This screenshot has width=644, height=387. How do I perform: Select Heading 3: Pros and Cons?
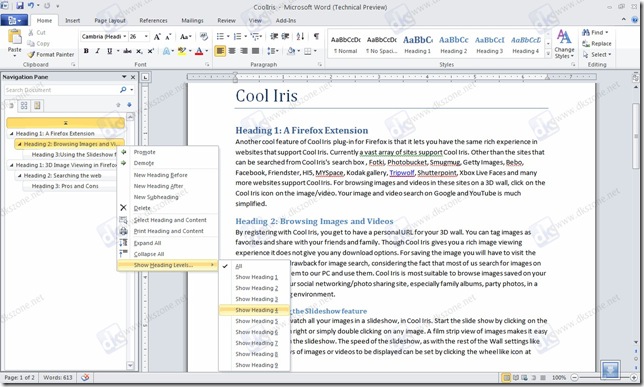click(65, 186)
